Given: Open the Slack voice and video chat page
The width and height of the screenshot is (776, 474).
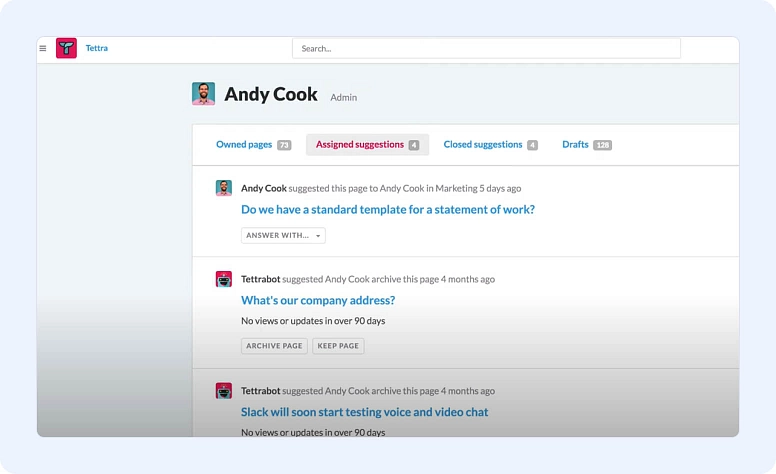Looking at the screenshot, I should [x=365, y=412].
